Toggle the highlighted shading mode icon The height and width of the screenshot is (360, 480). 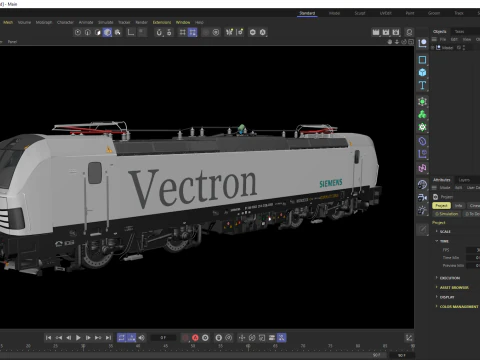[107, 32]
